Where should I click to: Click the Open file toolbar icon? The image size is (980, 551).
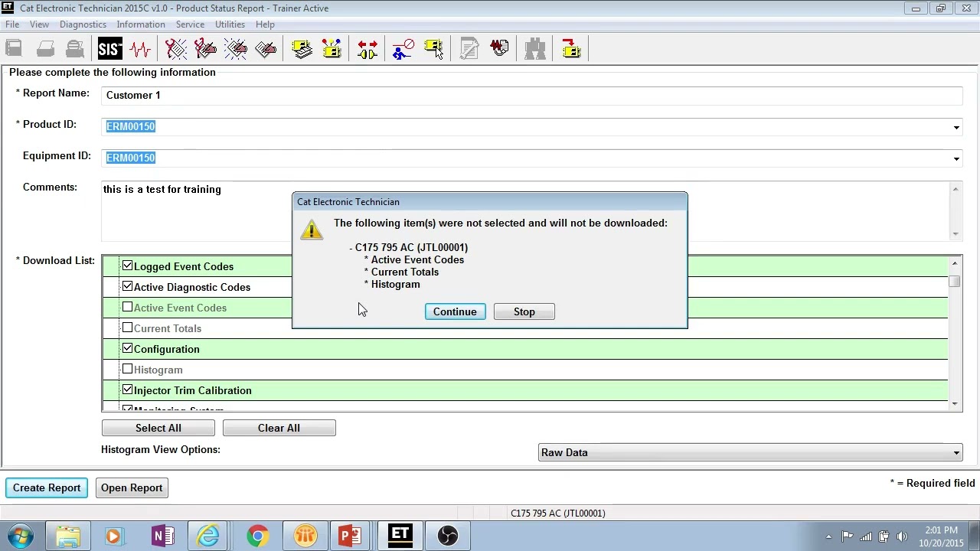click(x=14, y=50)
